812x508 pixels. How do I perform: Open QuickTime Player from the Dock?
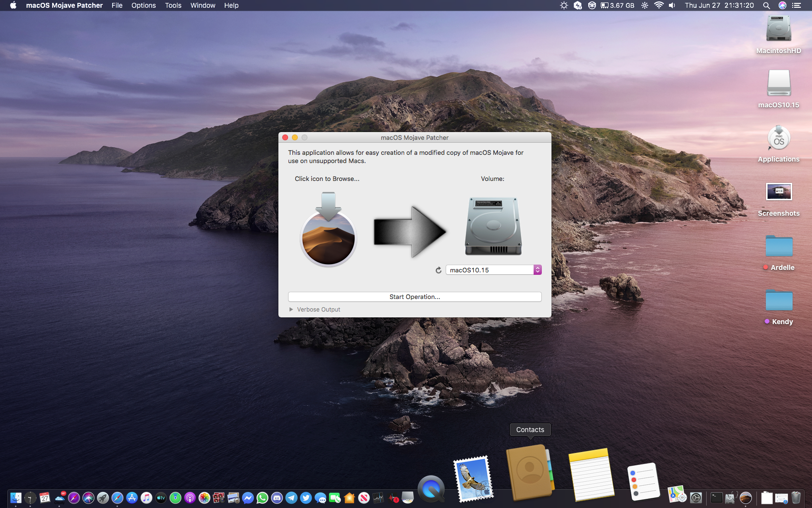click(x=431, y=489)
